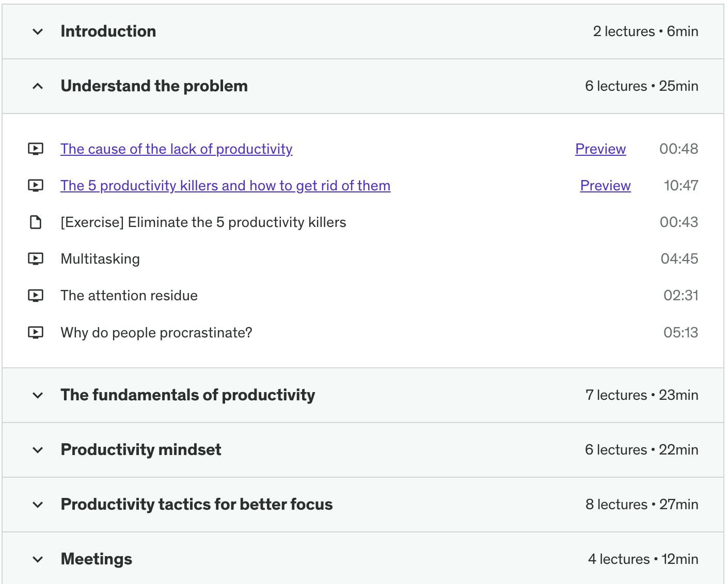Click video icon next to 'The attention residue'
Screen dimensions: 728x584
(x=36, y=296)
